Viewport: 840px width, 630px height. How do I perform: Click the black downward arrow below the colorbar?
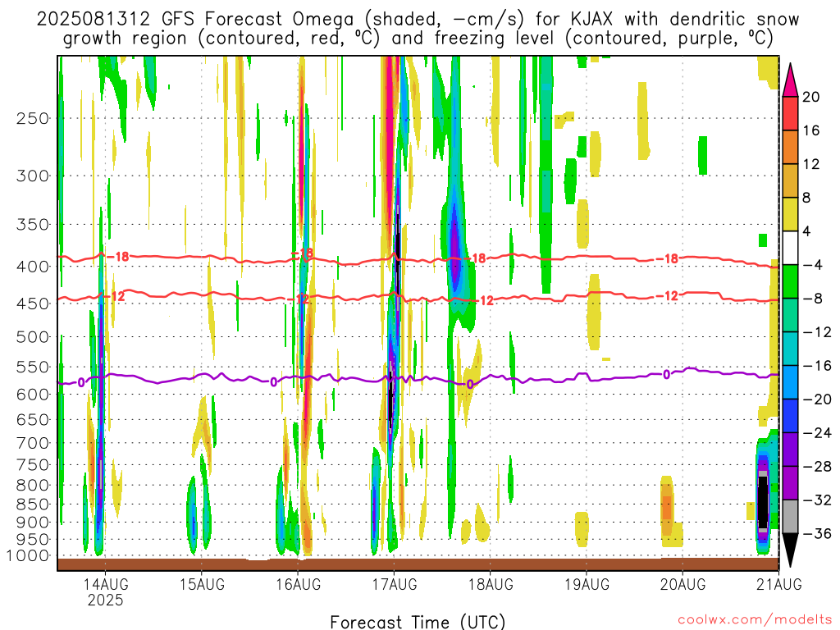pos(790,550)
